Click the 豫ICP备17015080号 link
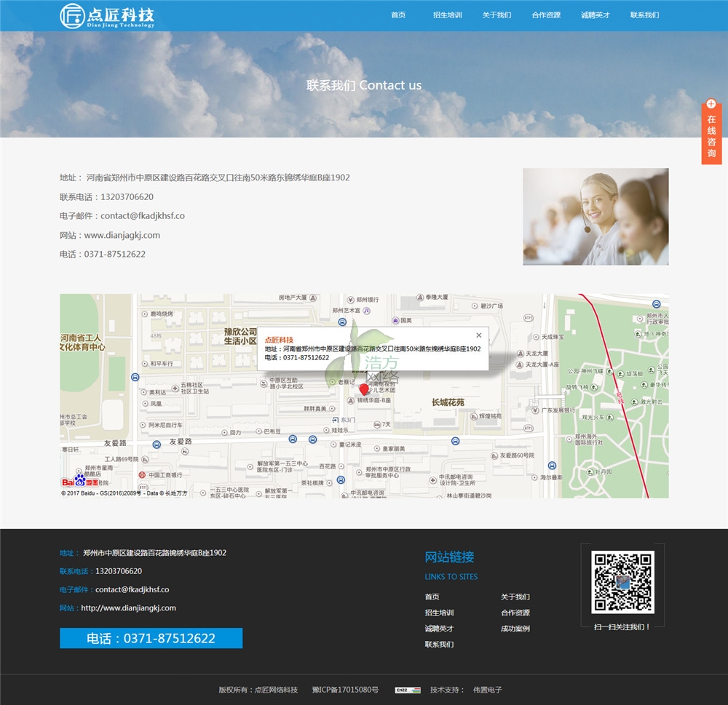 click(x=345, y=690)
